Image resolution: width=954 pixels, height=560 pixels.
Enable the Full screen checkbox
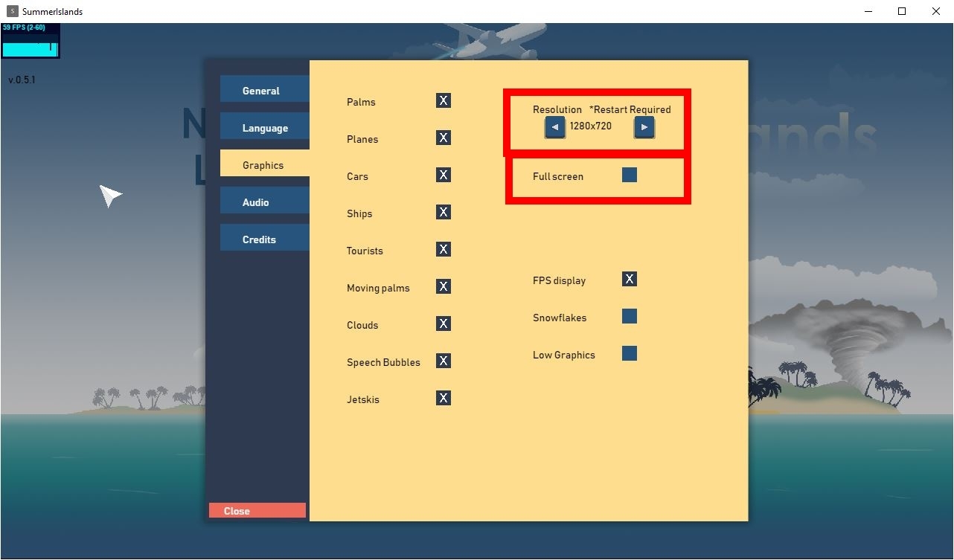(630, 176)
